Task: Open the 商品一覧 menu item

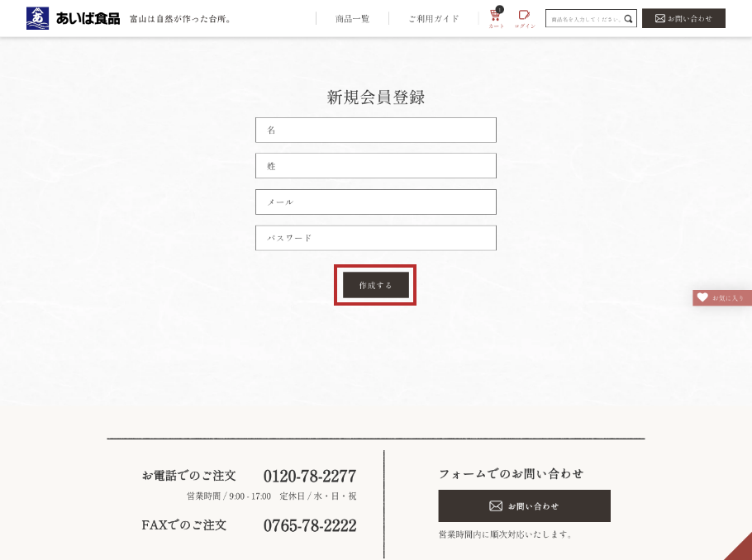Action: coord(353,19)
